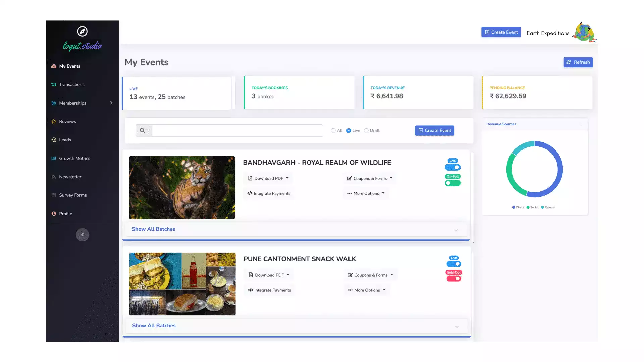This screenshot has width=644, height=362.
Task: Toggle Sold-Out switch for Pune Snack Walk
Action: (x=454, y=279)
